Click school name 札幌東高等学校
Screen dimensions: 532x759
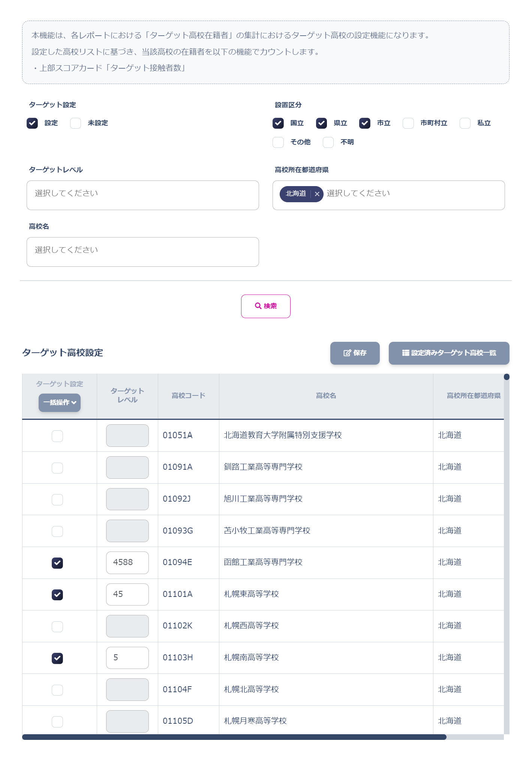point(251,594)
